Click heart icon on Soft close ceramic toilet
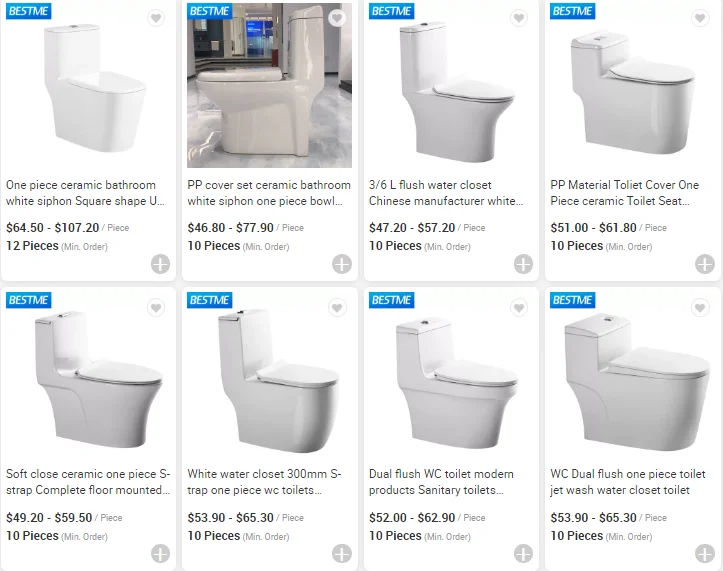 (156, 308)
